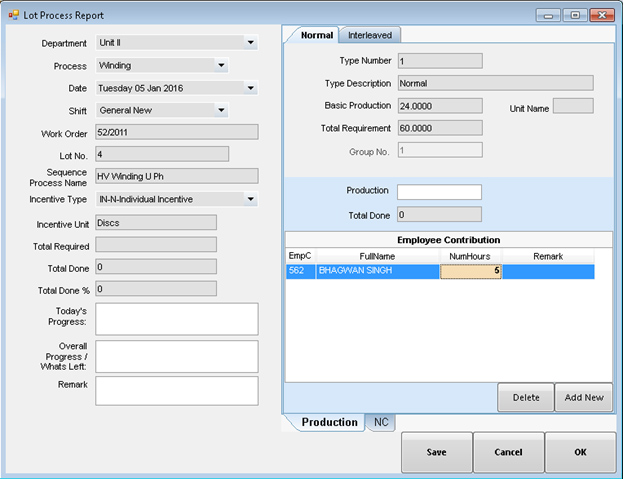The height and width of the screenshot is (479, 623).
Task: Delete the selected employee row
Action: [x=526, y=397]
